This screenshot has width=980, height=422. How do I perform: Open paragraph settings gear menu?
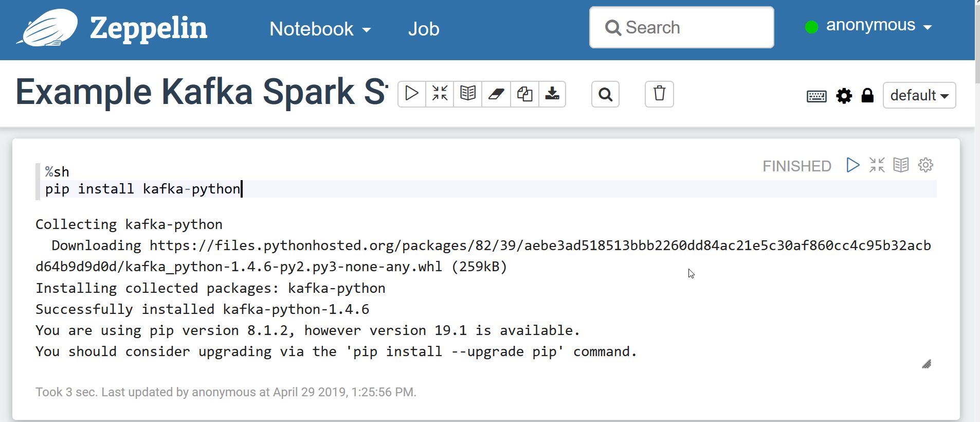click(x=925, y=165)
